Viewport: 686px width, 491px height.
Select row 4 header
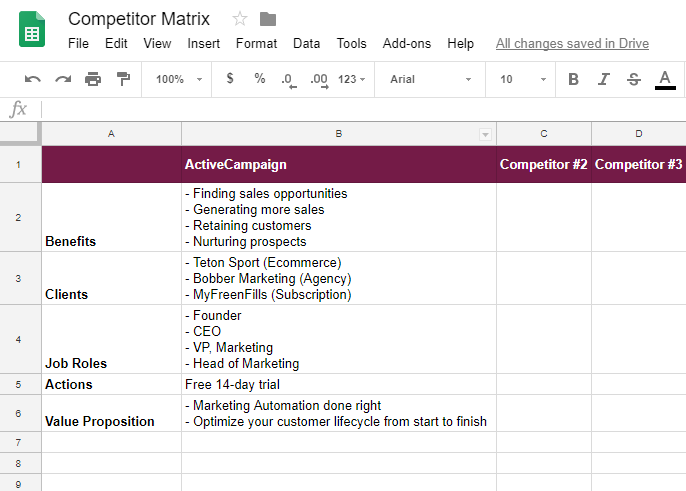coord(21,339)
